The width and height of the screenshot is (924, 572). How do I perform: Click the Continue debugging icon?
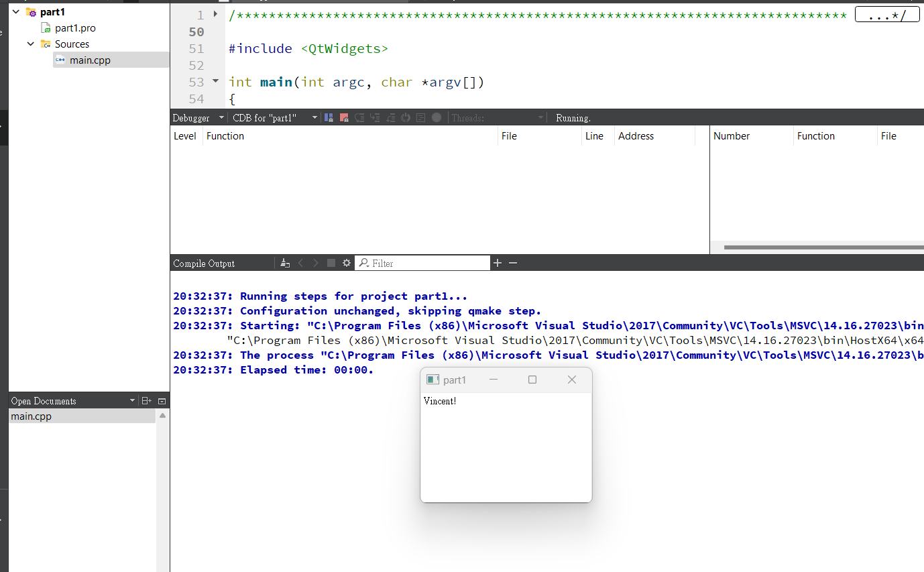click(x=328, y=117)
